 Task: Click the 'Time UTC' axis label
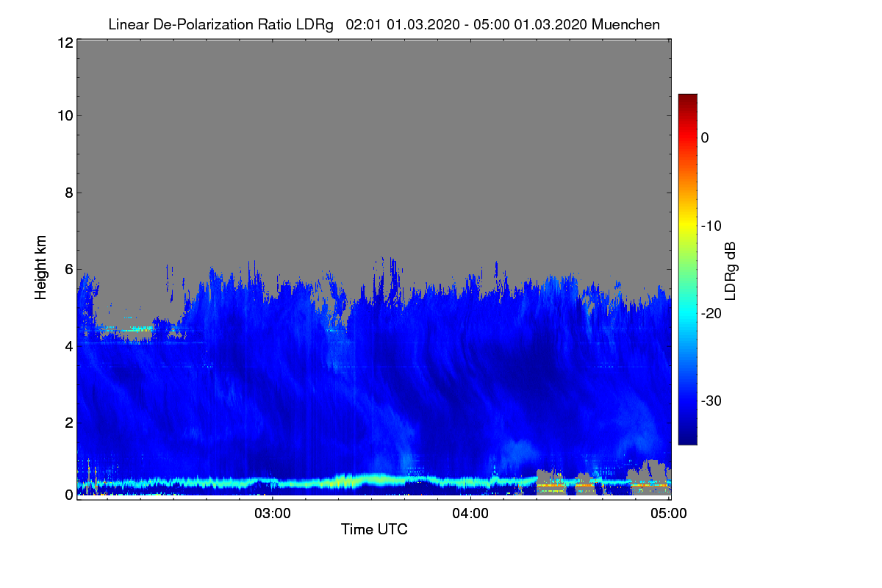(x=374, y=529)
